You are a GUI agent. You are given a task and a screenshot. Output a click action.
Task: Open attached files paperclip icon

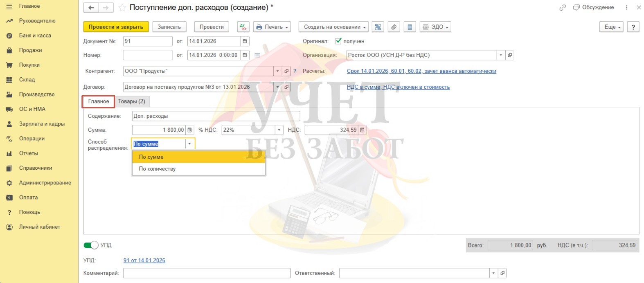(394, 27)
